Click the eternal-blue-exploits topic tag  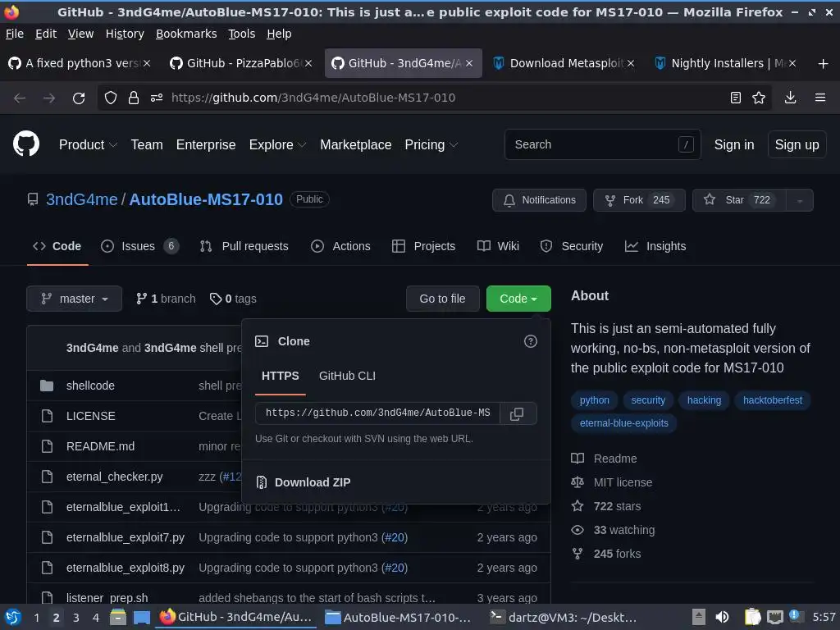(623, 423)
